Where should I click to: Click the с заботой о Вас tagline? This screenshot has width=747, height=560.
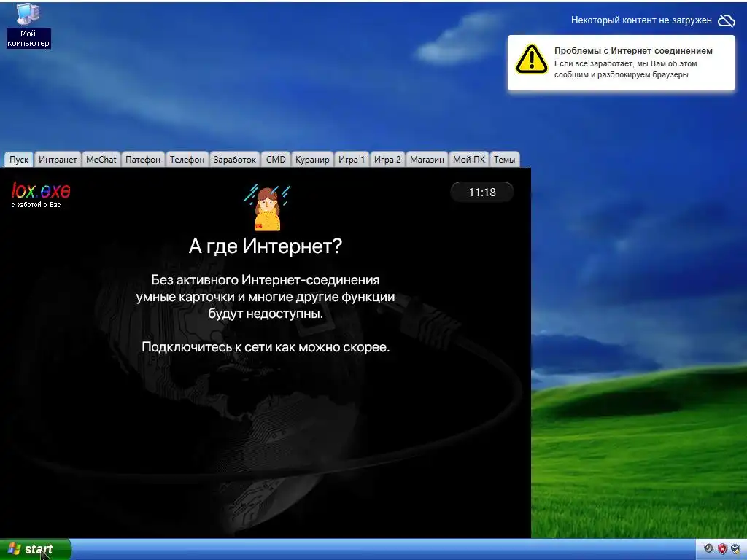coord(36,205)
